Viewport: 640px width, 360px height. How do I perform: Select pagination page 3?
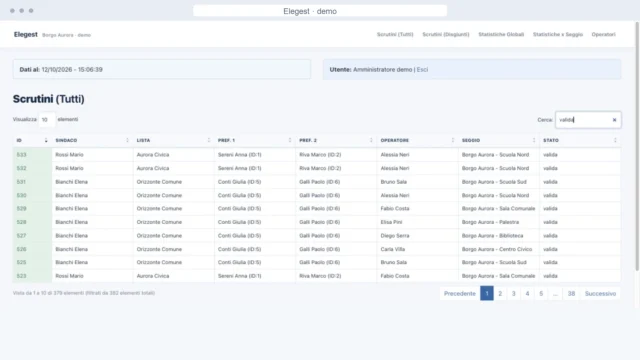click(513, 293)
